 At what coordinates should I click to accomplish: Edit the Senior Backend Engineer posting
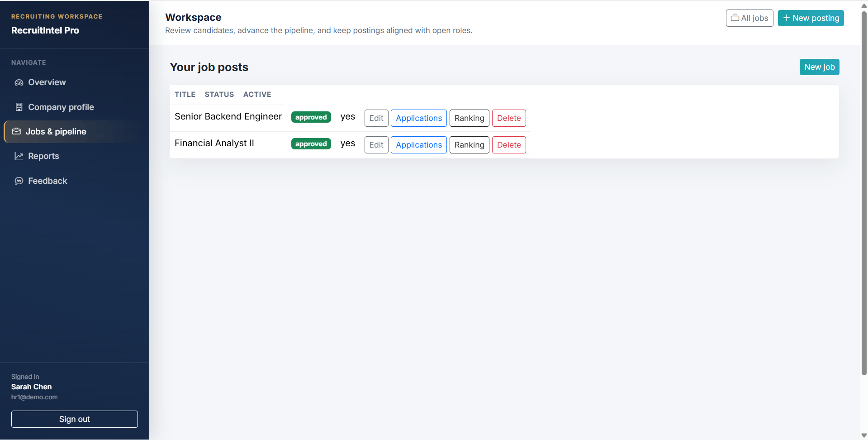pyautogui.click(x=376, y=118)
